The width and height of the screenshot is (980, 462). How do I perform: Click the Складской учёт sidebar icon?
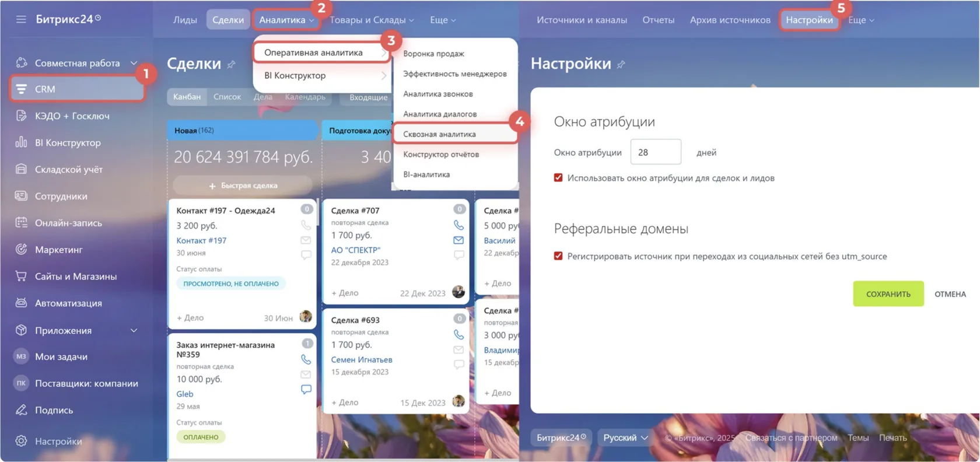pyautogui.click(x=21, y=169)
